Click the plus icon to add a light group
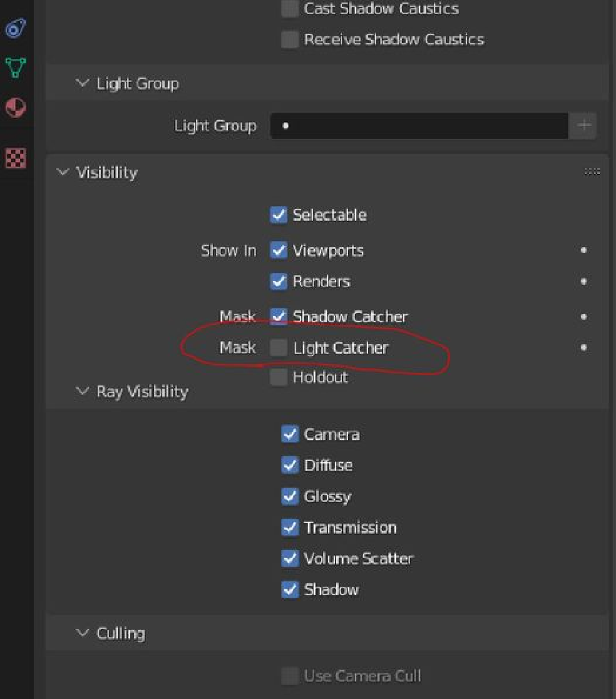This screenshot has height=699, width=616. 583,126
